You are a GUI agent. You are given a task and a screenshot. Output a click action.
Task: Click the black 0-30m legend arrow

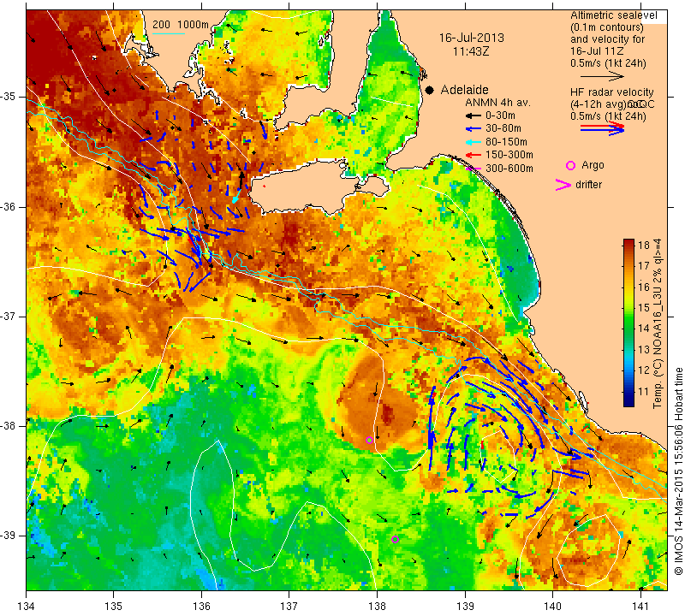point(474,115)
